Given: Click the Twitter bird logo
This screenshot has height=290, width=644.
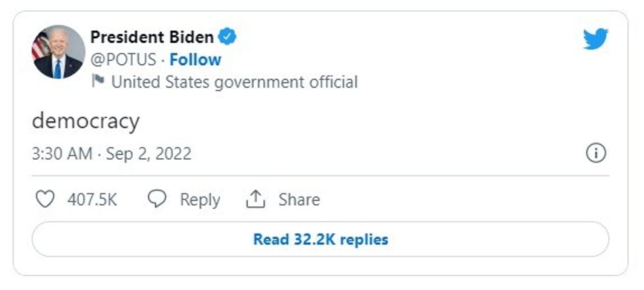Looking at the screenshot, I should [x=595, y=39].
